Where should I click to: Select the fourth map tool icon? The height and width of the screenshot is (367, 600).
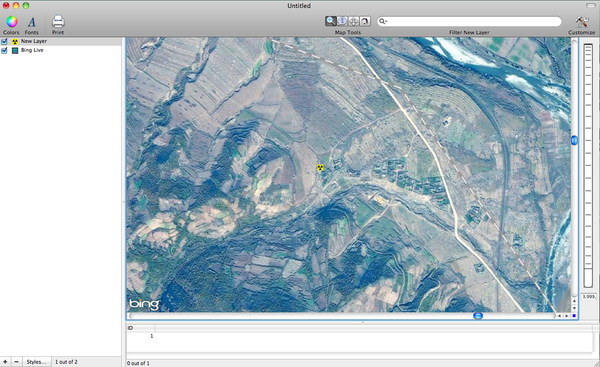coord(365,21)
